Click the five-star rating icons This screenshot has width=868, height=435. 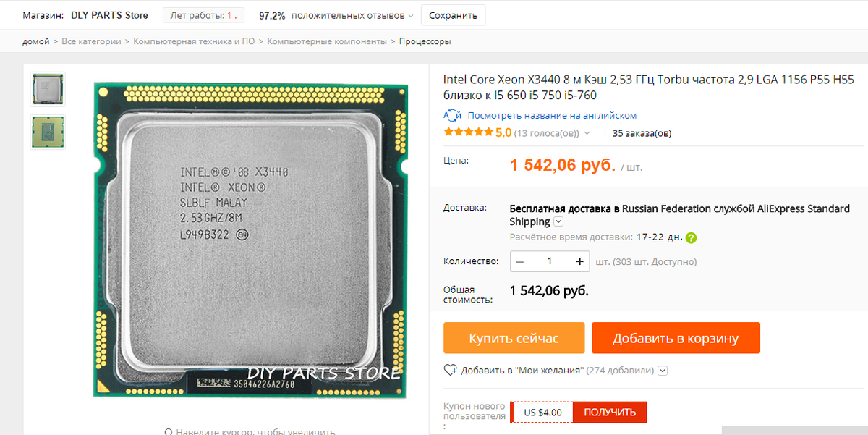[468, 132]
